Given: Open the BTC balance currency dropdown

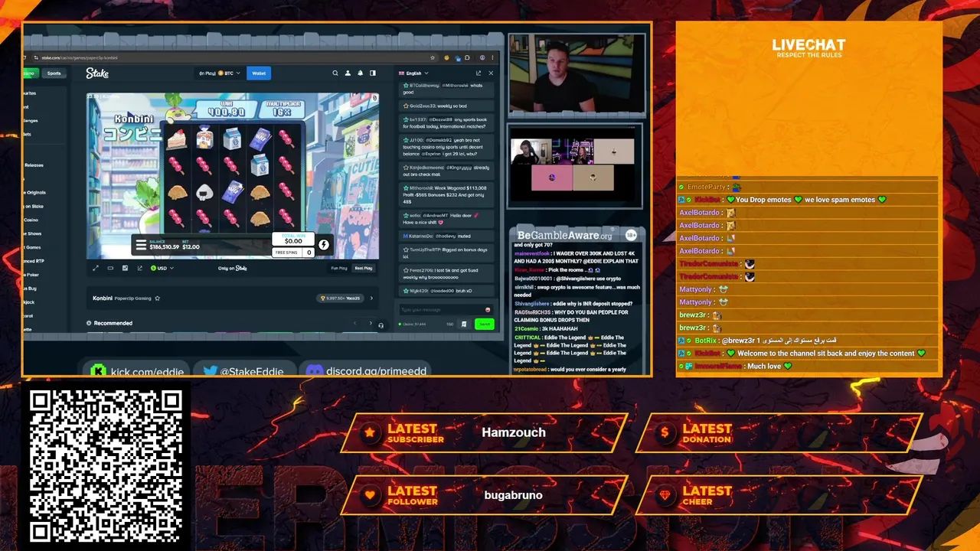Looking at the screenshot, I should (x=220, y=73).
